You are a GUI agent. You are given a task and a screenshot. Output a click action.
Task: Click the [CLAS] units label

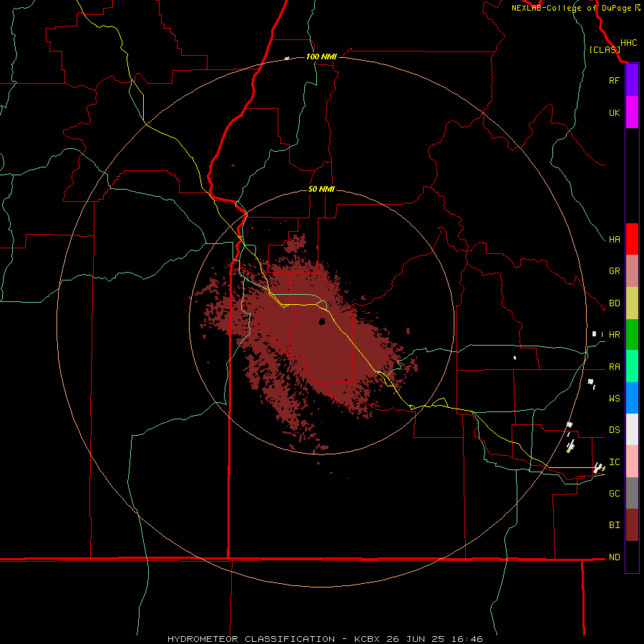(x=605, y=49)
